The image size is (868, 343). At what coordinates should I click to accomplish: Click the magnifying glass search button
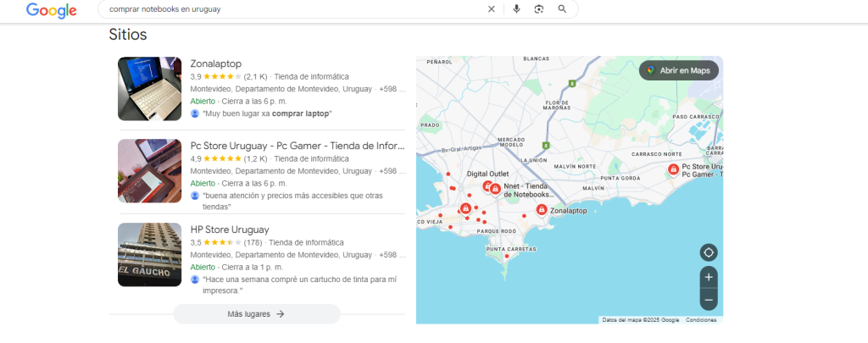click(x=562, y=9)
